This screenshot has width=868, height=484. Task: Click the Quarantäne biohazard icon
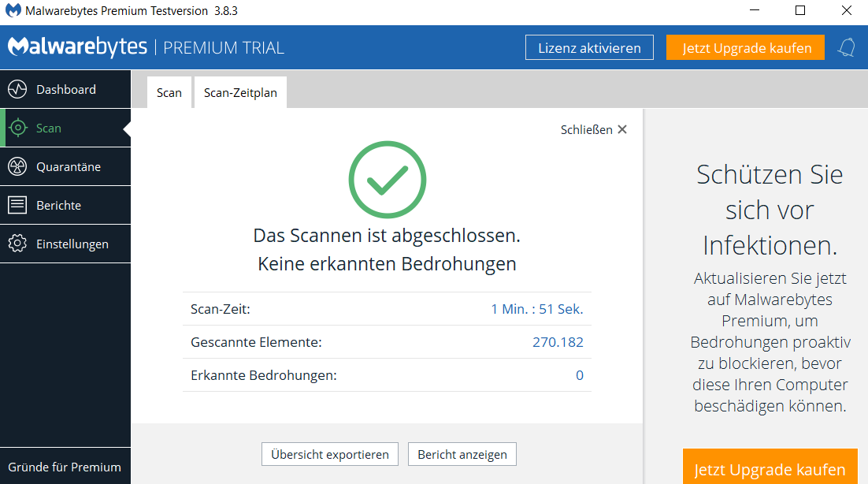coord(17,166)
